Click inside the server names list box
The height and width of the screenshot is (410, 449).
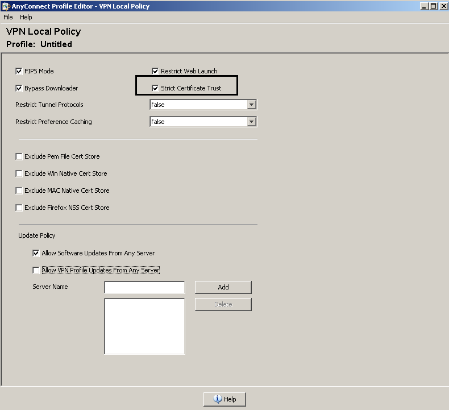(x=144, y=326)
